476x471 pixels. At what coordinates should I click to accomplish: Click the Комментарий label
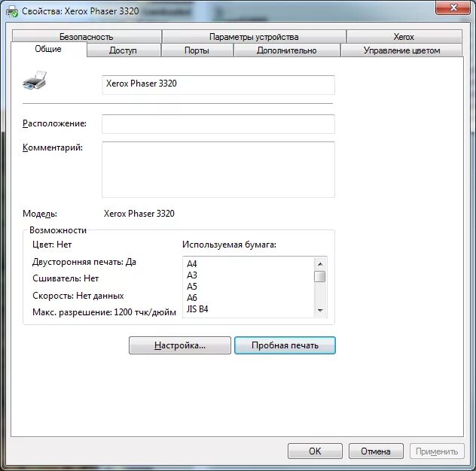53,147
